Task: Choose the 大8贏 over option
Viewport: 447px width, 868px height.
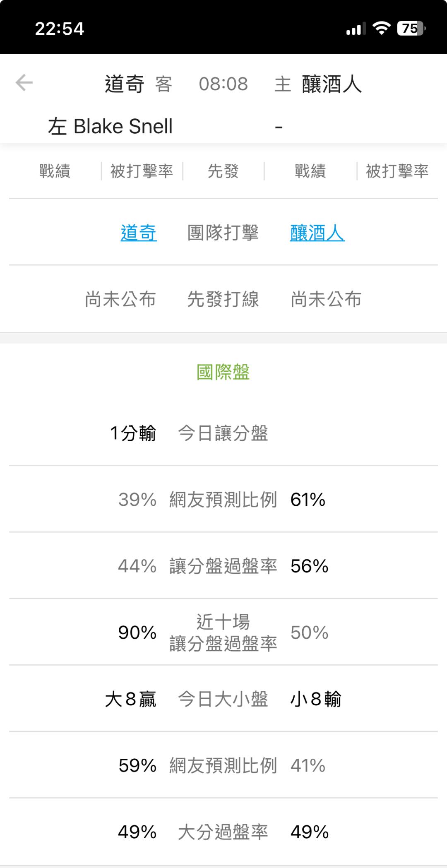Action: pos(131,700)
